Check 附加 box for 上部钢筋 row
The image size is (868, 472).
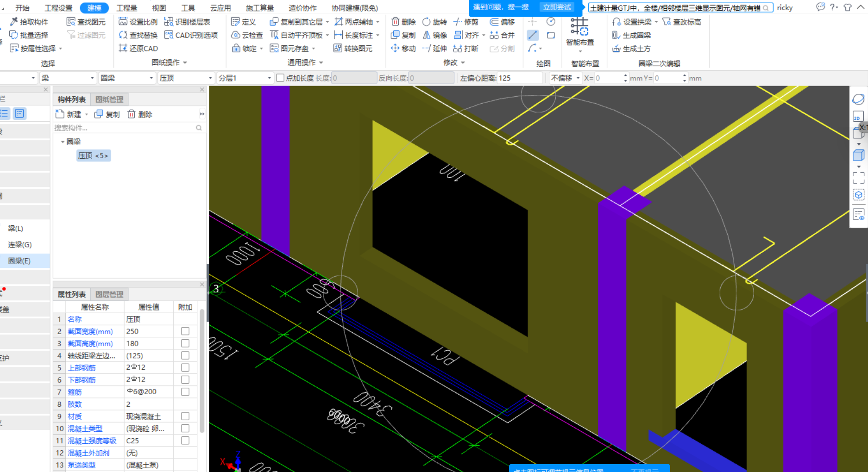coord(185,367)
